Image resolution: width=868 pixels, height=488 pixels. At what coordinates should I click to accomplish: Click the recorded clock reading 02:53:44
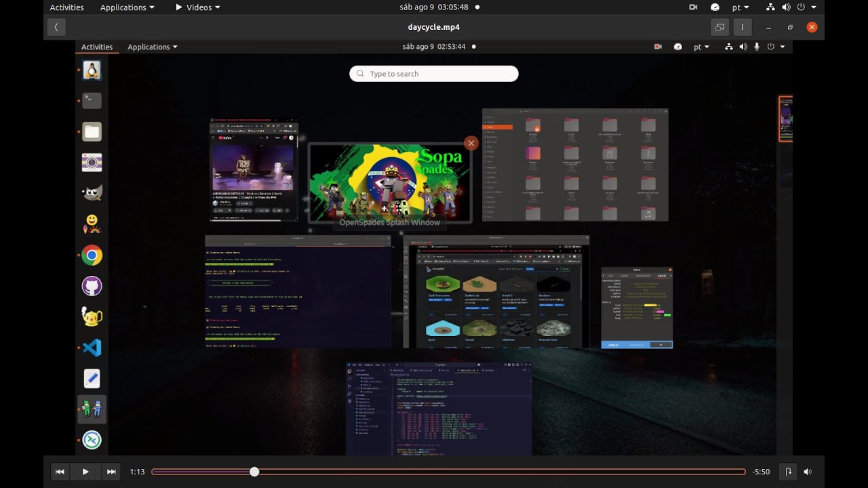(x=434, y=47)
